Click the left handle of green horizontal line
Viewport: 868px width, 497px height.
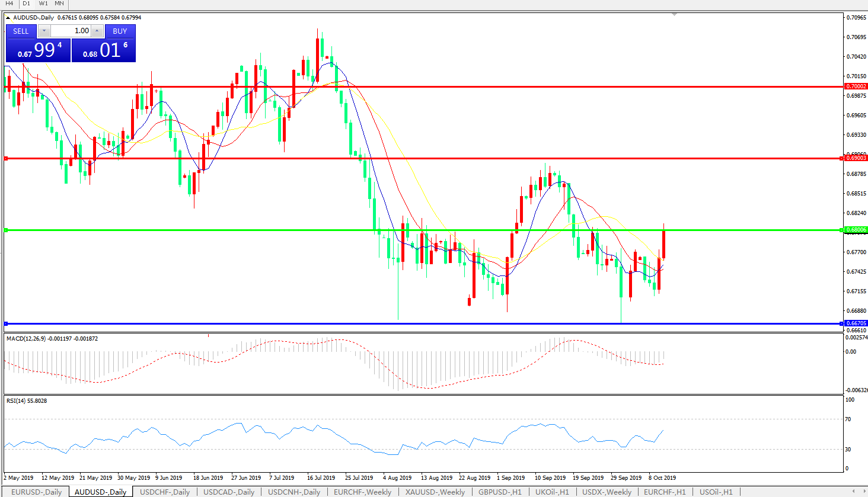coord(6,230)
